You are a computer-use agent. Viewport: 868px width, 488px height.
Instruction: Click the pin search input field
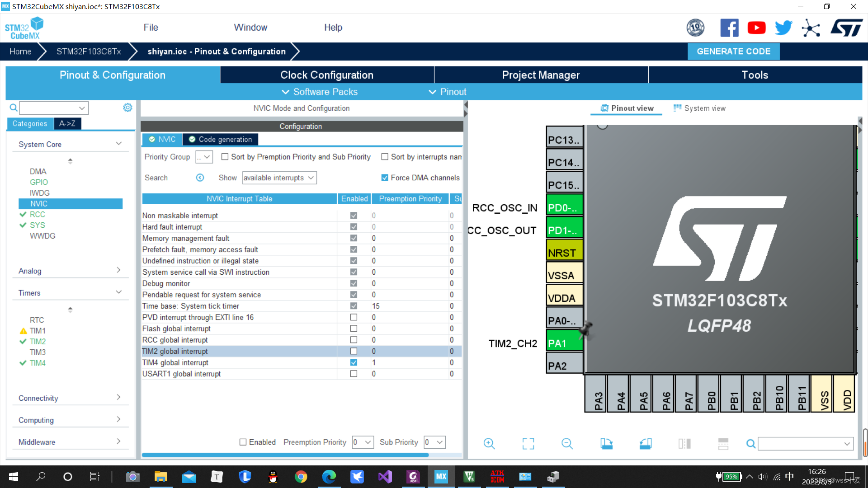point(806,444)
